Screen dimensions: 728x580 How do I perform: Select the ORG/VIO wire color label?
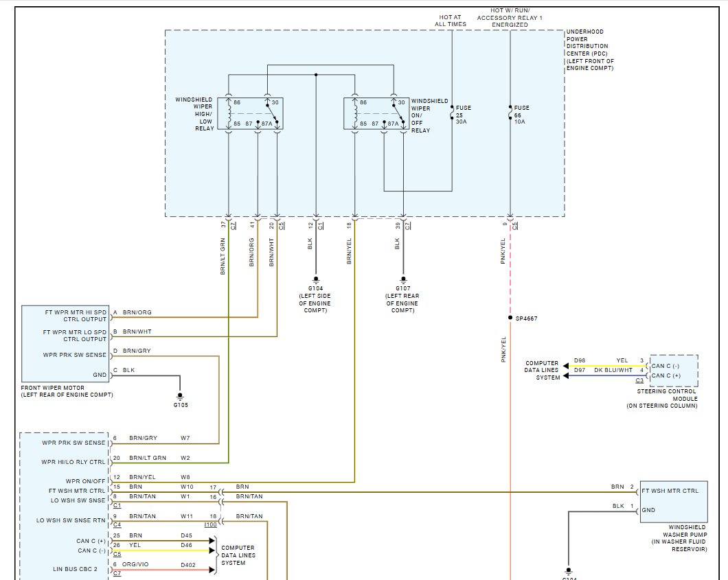click(135, 565)
